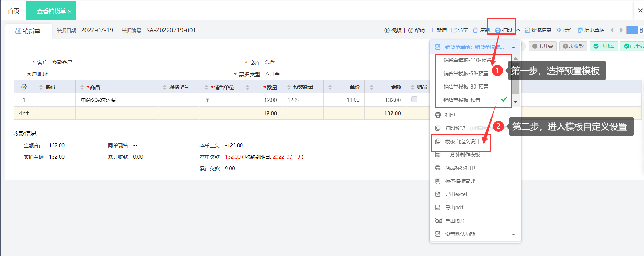Viewport: 644px width, 256px height.
Task: Open the 操作 operations dropdown
Action: point(565,30)
